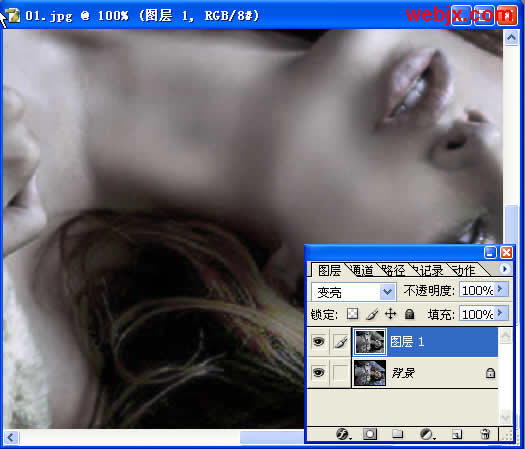525x449 pixels.
Task: Lock position move icon
Action: 390,314
